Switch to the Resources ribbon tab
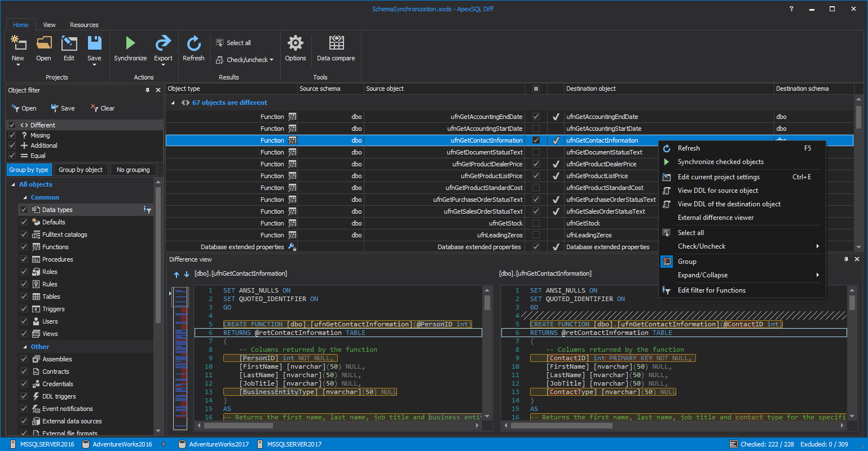Image resolution: width=868 pixels, height=451 pixels. point(84,25)
